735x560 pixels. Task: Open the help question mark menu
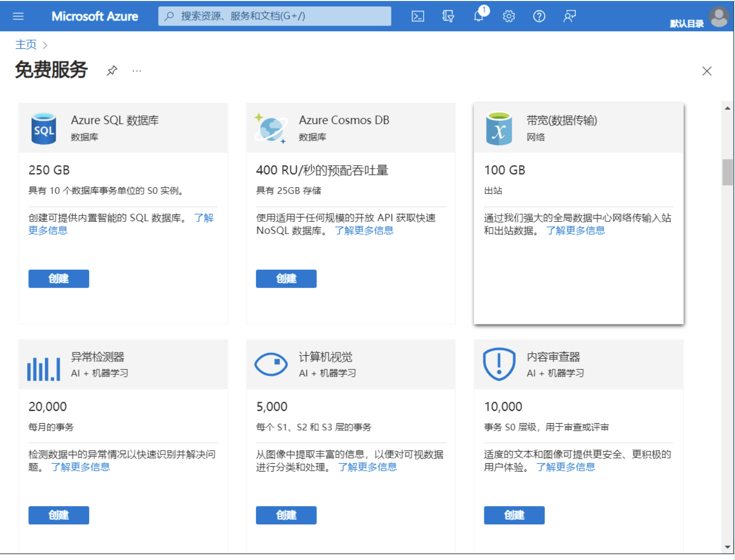539,16
